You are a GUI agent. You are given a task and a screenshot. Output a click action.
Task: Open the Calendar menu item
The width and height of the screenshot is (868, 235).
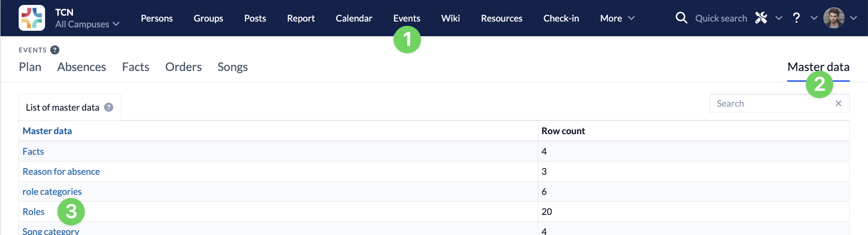(x=354, y=18)
